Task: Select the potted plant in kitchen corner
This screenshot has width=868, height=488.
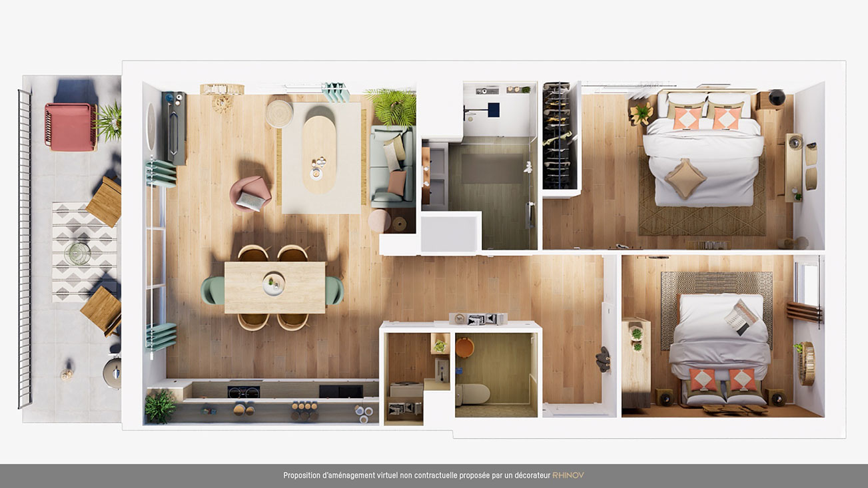Action: click(160, 406)
